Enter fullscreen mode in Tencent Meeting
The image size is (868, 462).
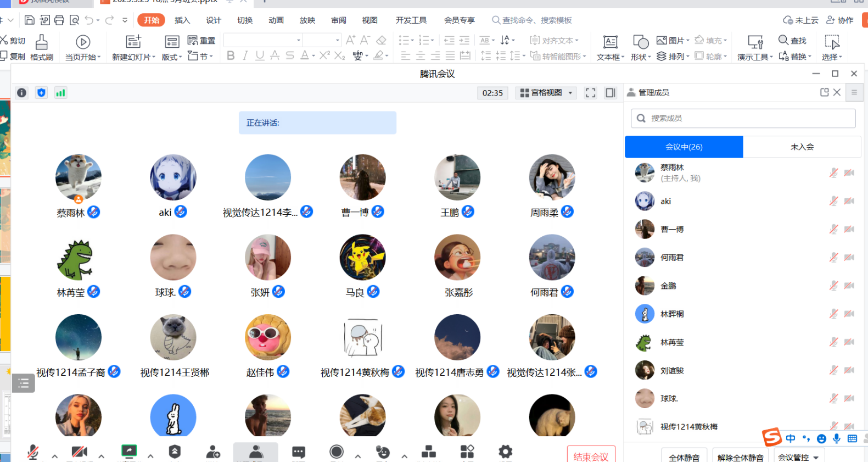pos(590,93)
